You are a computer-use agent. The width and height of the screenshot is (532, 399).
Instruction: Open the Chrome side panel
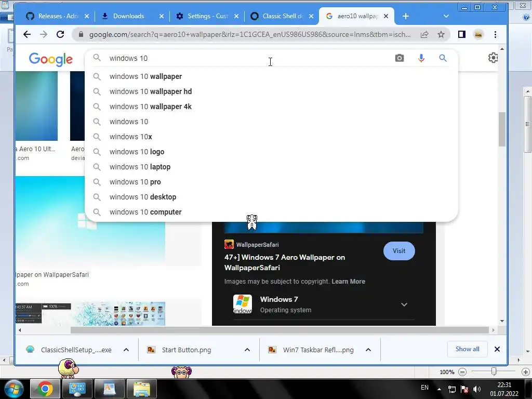[x=462, y=34]
